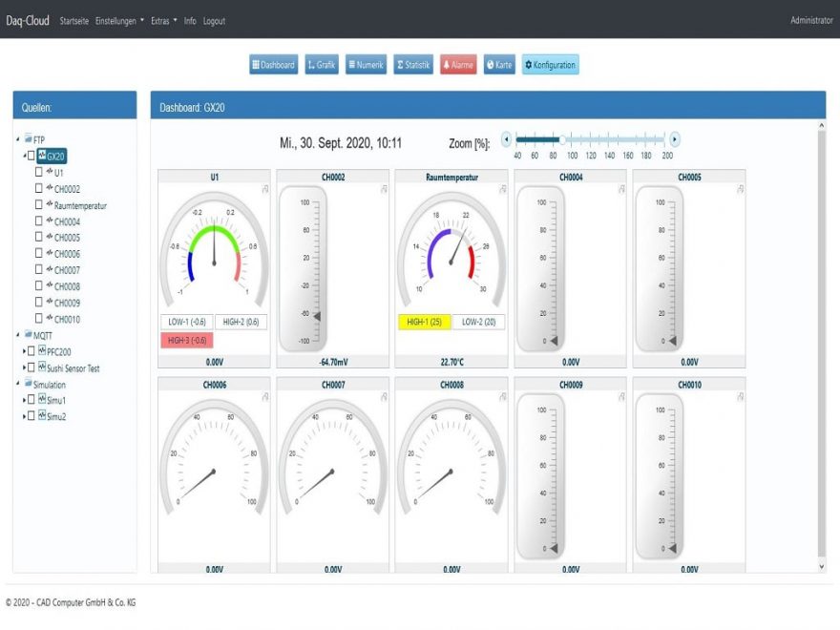Open the Einstellungen menu
Screen dimensions: 840x630
[117, 20]
